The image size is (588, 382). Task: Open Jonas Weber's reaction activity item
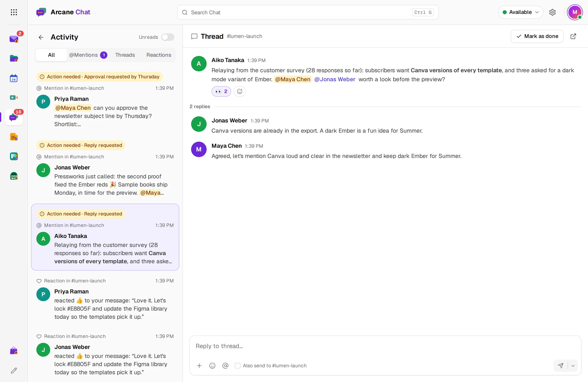[105, 355]
